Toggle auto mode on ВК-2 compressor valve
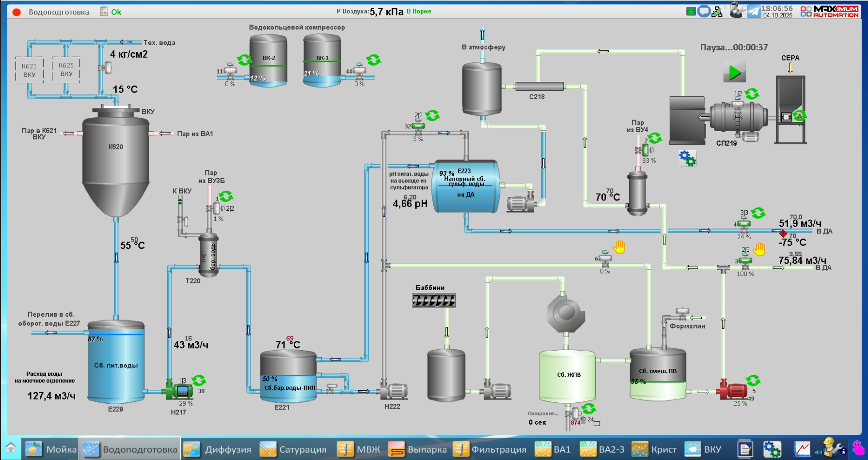868x460 pixels. point(244,60)
